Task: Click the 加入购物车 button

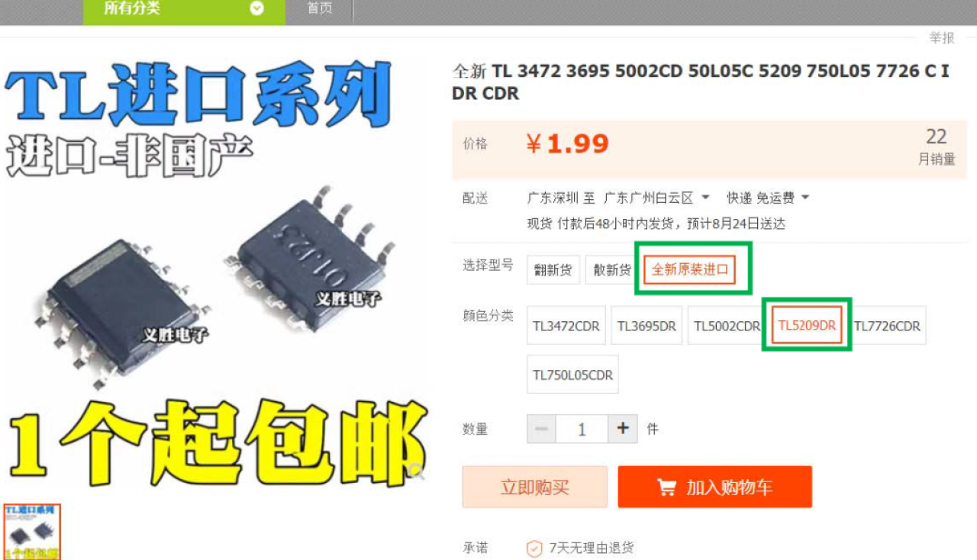Action: [x=715, y=487]
